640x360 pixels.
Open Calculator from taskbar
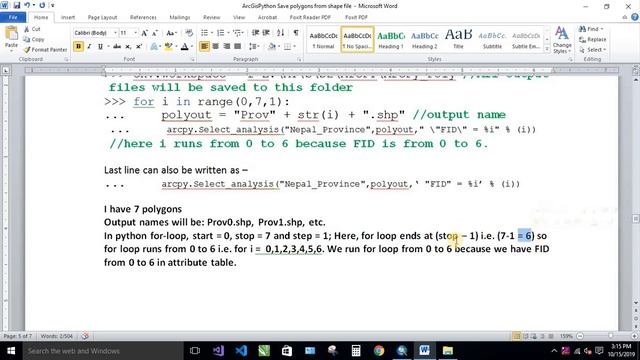click(356, 351)
